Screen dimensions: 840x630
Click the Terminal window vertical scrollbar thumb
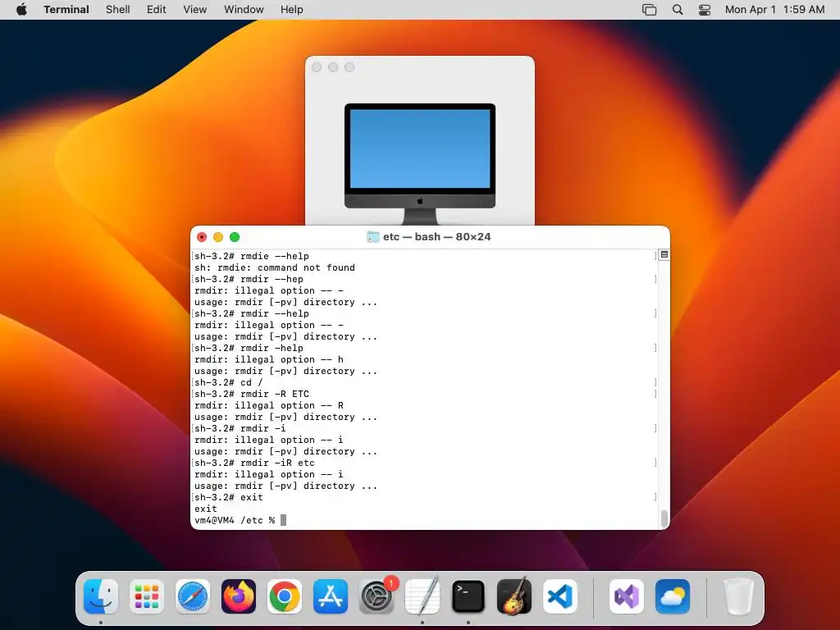coord(664,518)
